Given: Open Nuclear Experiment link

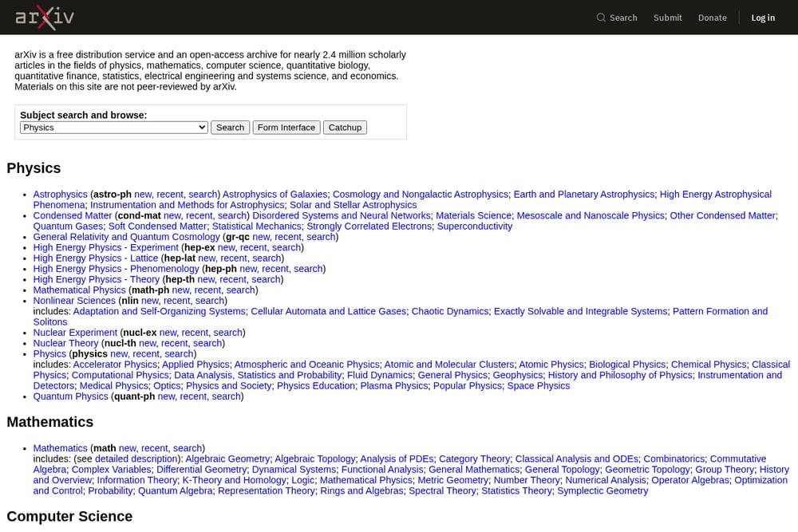Looking at the screenshot, I should point(75,333).
